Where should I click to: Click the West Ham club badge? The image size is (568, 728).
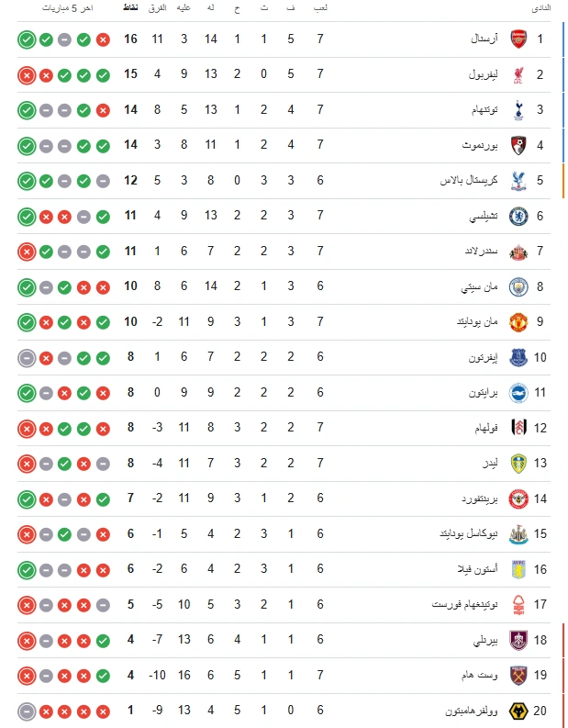(518, 676)
